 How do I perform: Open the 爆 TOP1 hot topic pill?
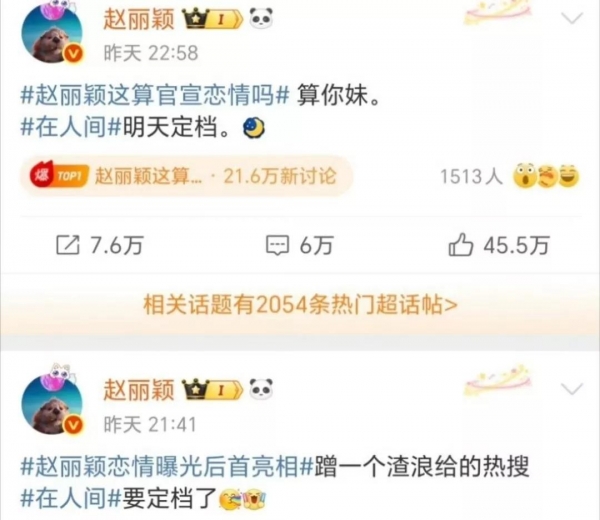(185, 176)
